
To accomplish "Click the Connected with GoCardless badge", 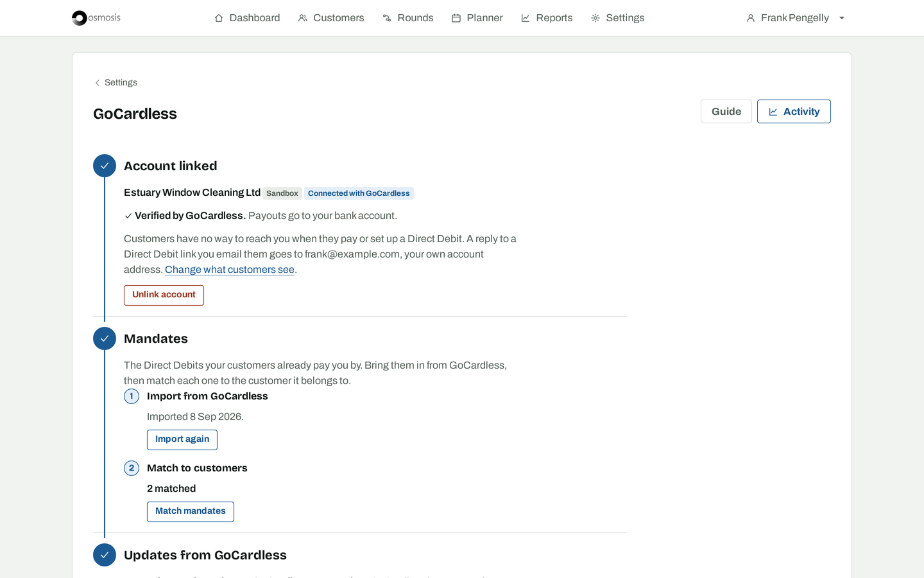I will coord(359,193).
